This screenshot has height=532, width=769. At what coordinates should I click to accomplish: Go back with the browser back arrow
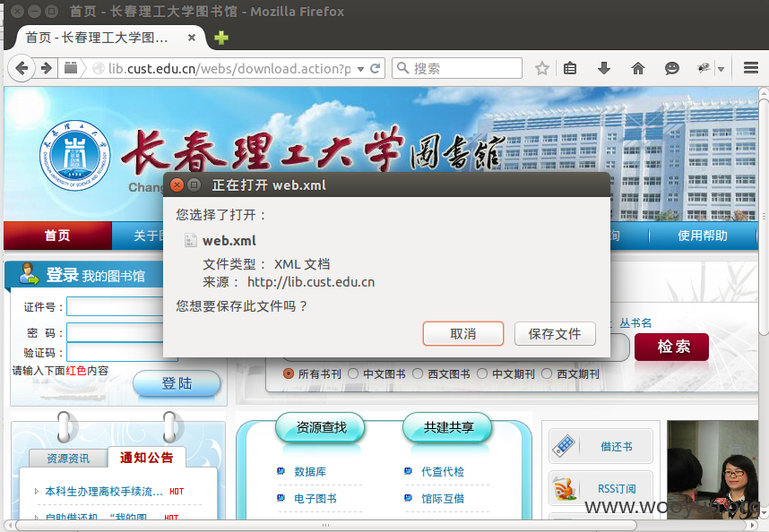pos(22,68)
